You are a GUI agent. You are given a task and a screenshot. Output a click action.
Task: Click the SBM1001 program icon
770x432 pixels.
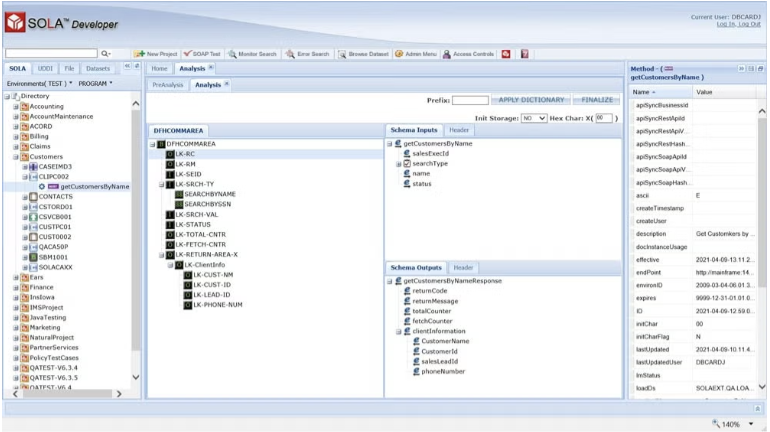pyautogui.click(x=33, y=257)
